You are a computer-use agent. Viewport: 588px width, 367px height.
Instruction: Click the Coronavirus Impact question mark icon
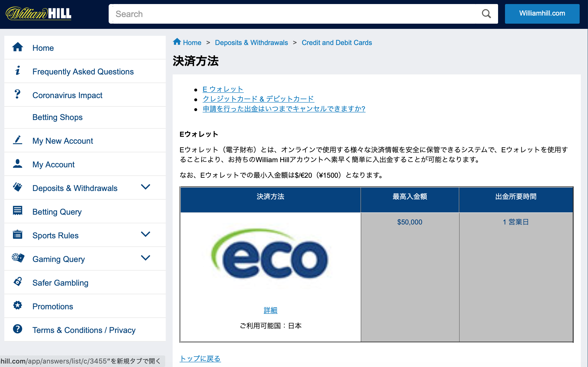[x=18, y=94]
